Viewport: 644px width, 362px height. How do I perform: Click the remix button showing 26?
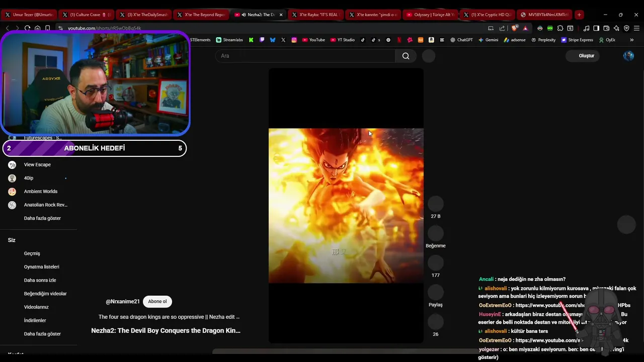(436, 322)
